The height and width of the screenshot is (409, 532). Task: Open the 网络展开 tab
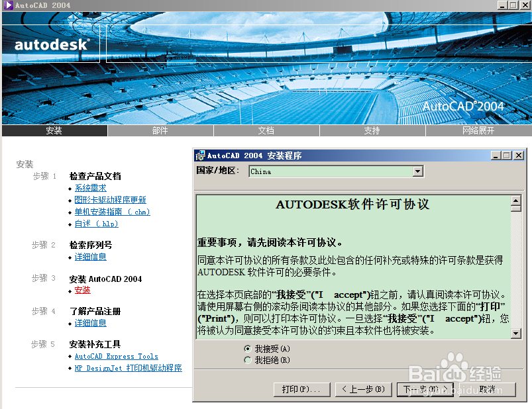coord(478,130)
